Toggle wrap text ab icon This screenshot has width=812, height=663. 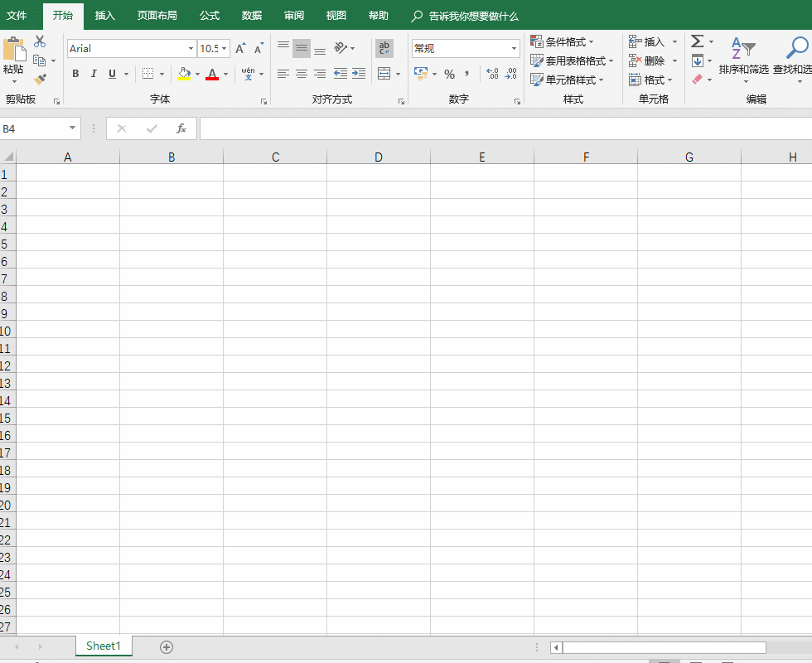pyautogui.click(x=384, y=48)
